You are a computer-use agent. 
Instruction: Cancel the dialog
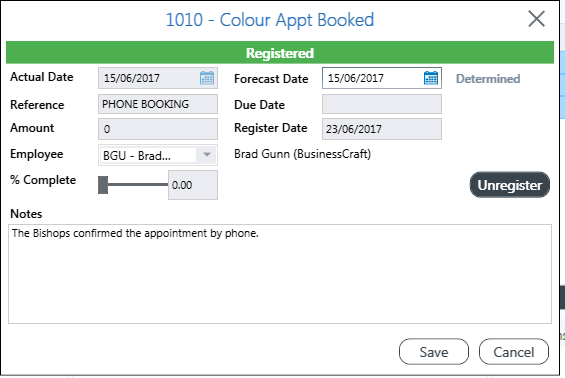click(514, 352)
